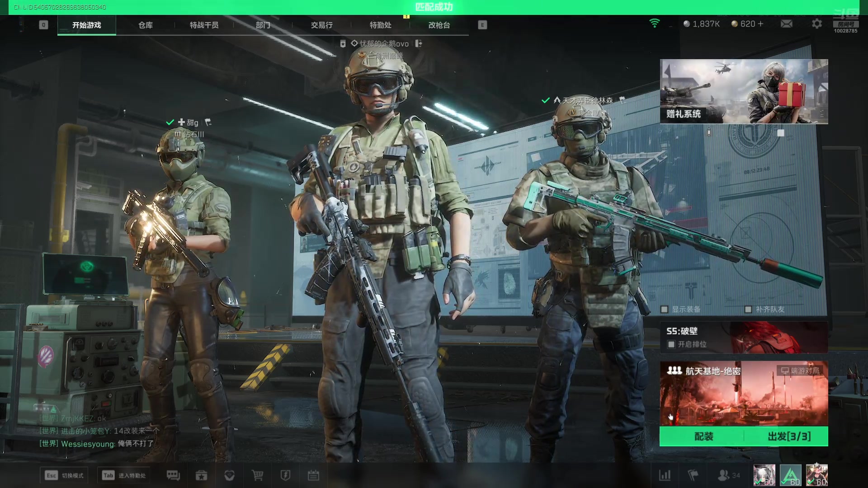The width and height of the screenshot is (868, 488).
Task: Click the starred rightmost teammate avatar
Action: [817, 475]
